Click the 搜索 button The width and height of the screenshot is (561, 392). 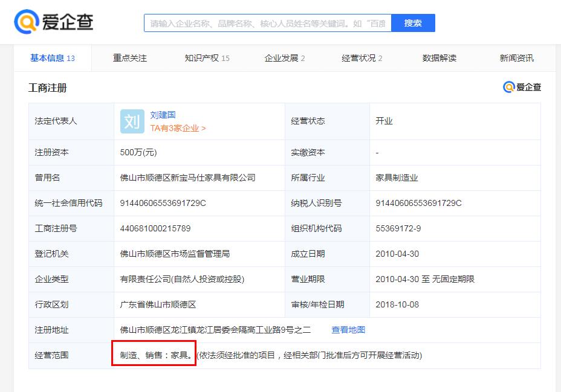[413, 23]
